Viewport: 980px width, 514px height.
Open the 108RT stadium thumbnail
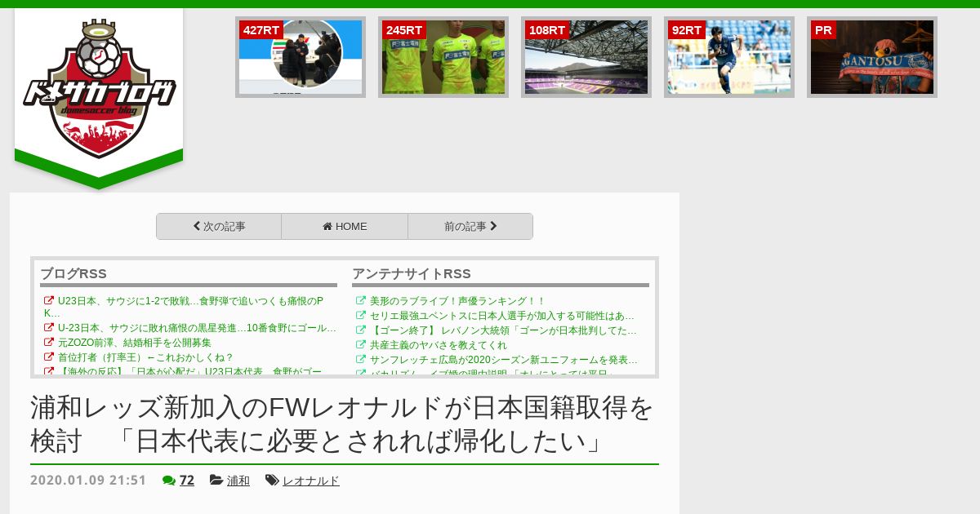(x=586, y=57)
